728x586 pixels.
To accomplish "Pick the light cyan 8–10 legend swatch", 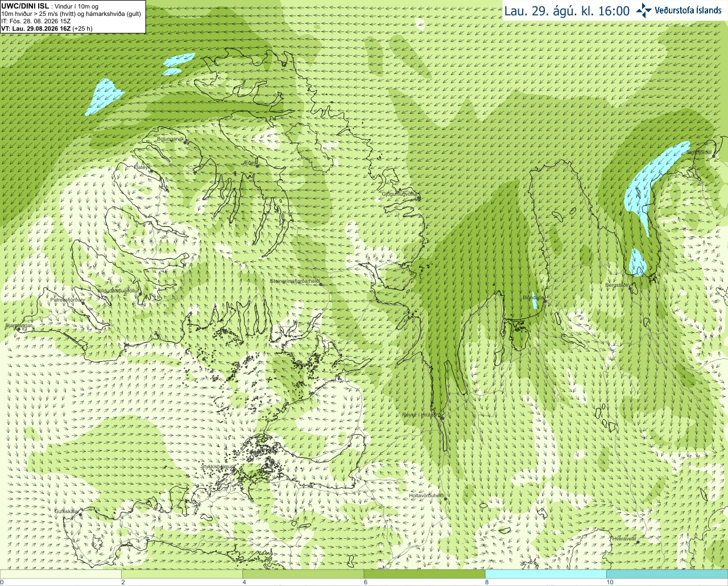I will click(545, 574).
